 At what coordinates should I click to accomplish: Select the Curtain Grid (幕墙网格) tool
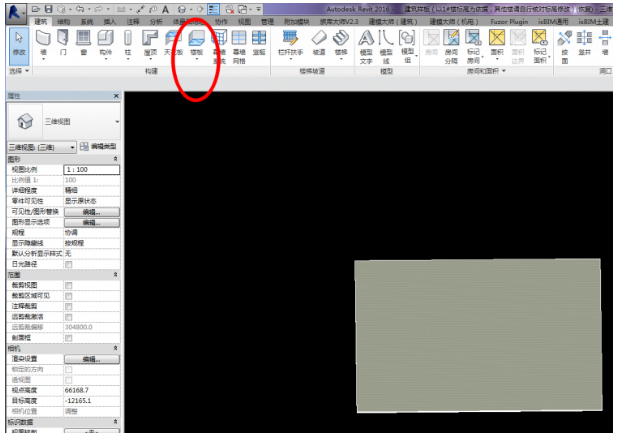click(x=239, y=46)
